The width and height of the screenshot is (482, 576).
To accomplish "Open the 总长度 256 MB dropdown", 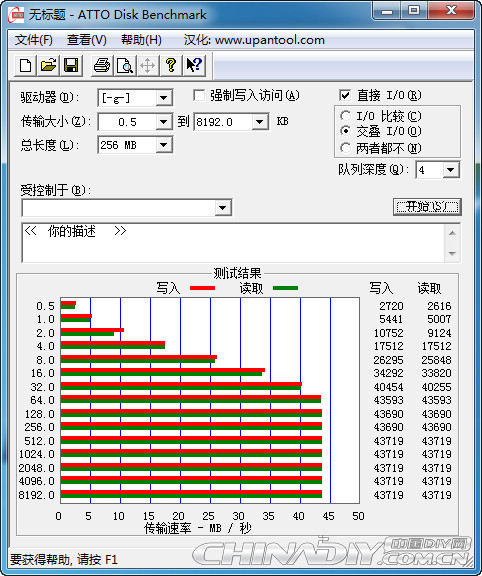I will click(x=163, y=145).
